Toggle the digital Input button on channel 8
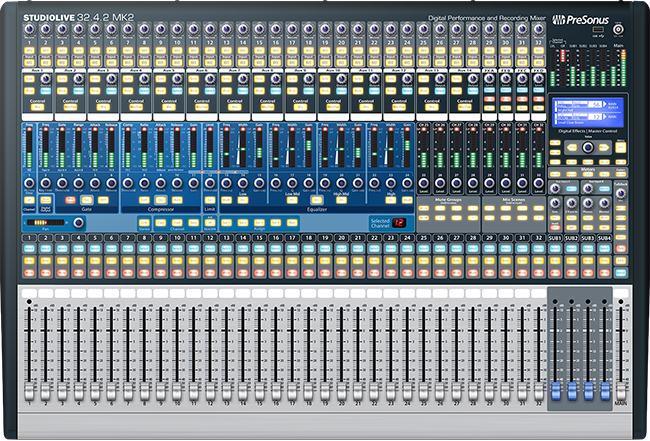The height and width of the screenshot is (441, 650). [144, 63]
